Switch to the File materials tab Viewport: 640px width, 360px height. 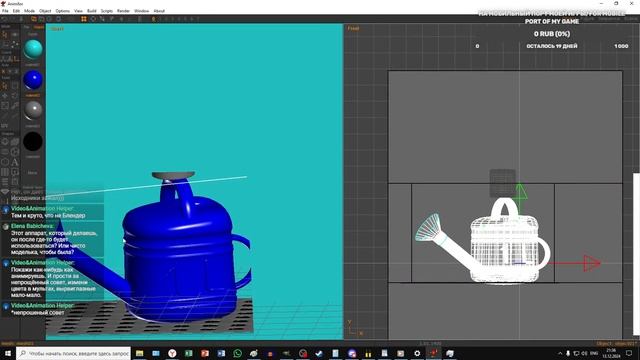[27, 27]
